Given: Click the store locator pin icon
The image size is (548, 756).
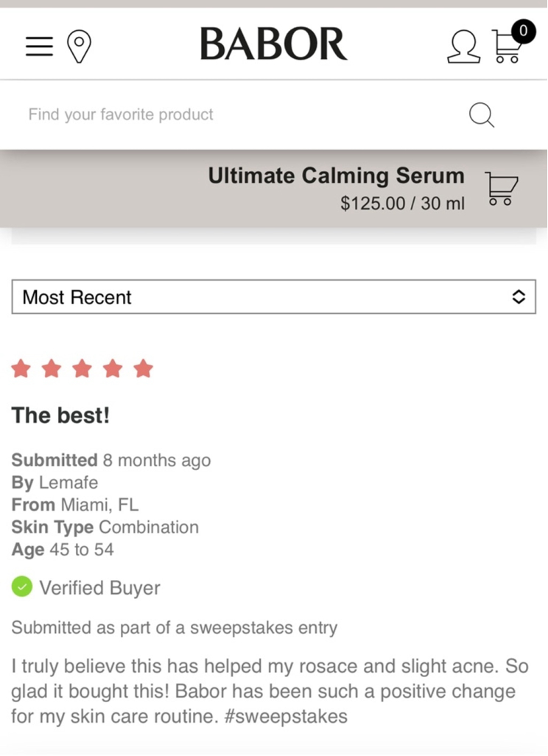Looking at the screenshot, I should (79, 46).
